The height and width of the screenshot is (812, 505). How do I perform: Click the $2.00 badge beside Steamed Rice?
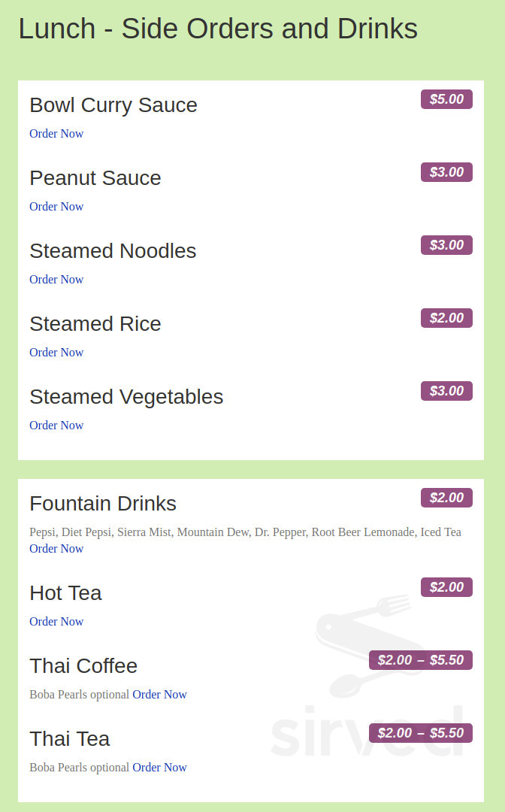point(446,317)
